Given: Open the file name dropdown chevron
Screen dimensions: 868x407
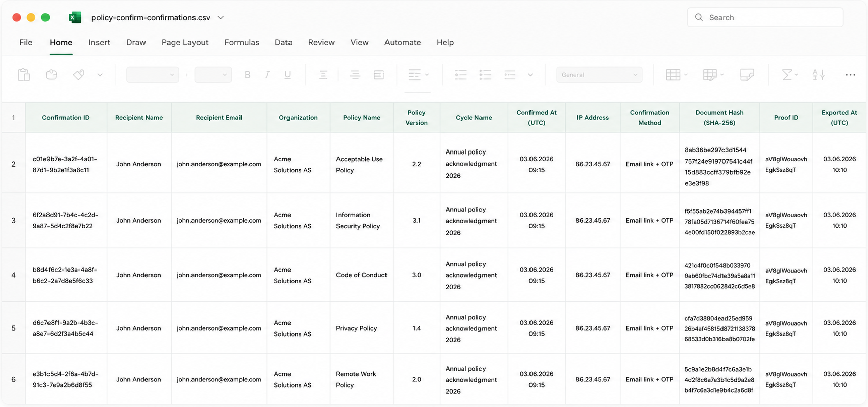Looking at the screenshot, I should pos(221,17).
